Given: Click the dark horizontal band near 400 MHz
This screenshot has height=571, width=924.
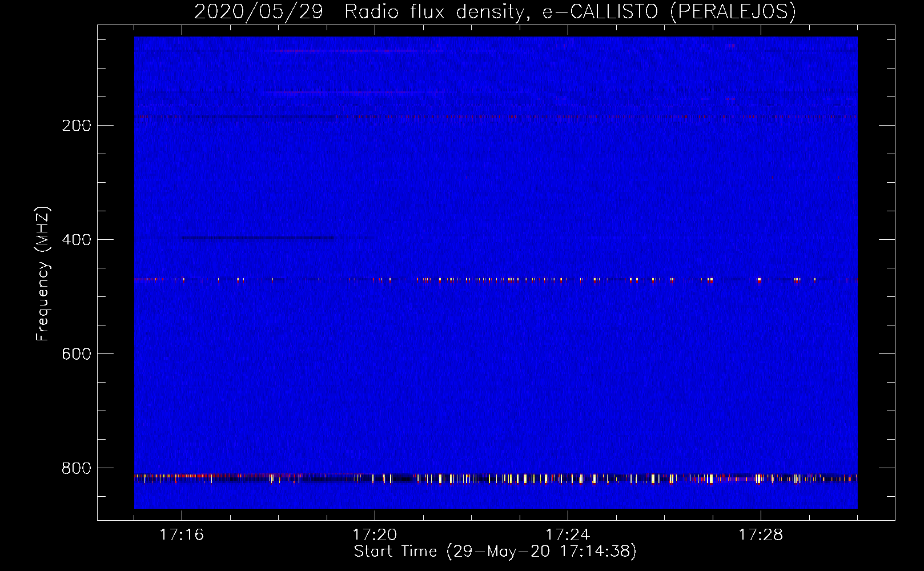Looking at the screenshot, I should click(258, 238).
